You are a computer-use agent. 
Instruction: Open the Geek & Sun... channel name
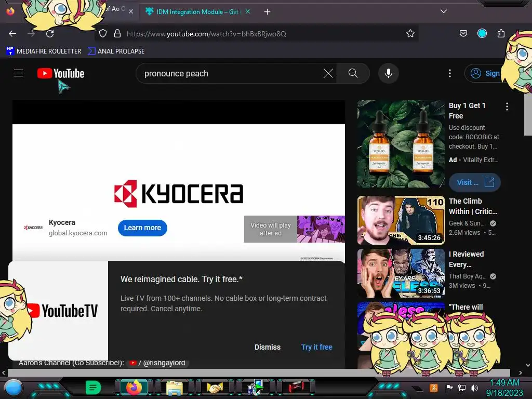pyautogui.click(x=467, y=223)
